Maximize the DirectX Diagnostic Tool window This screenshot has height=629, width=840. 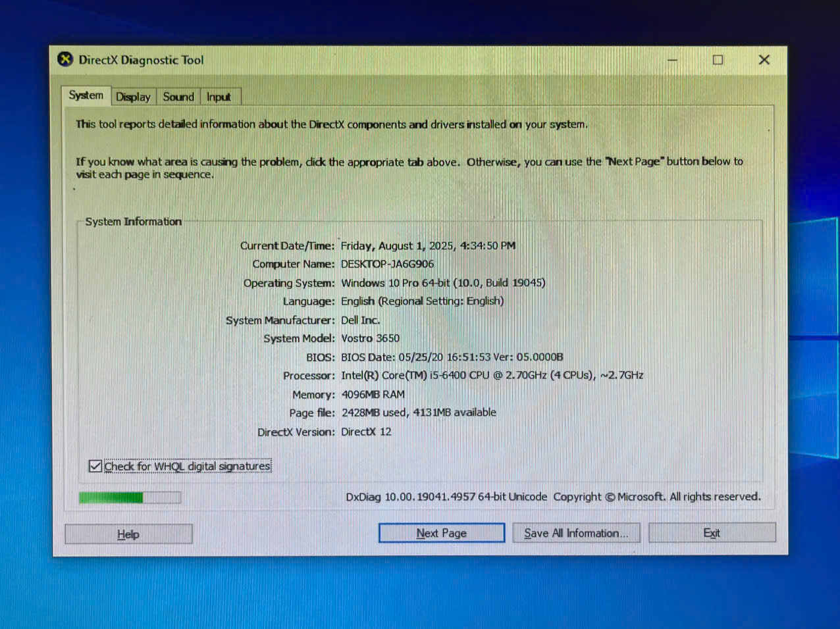(718, 60)
